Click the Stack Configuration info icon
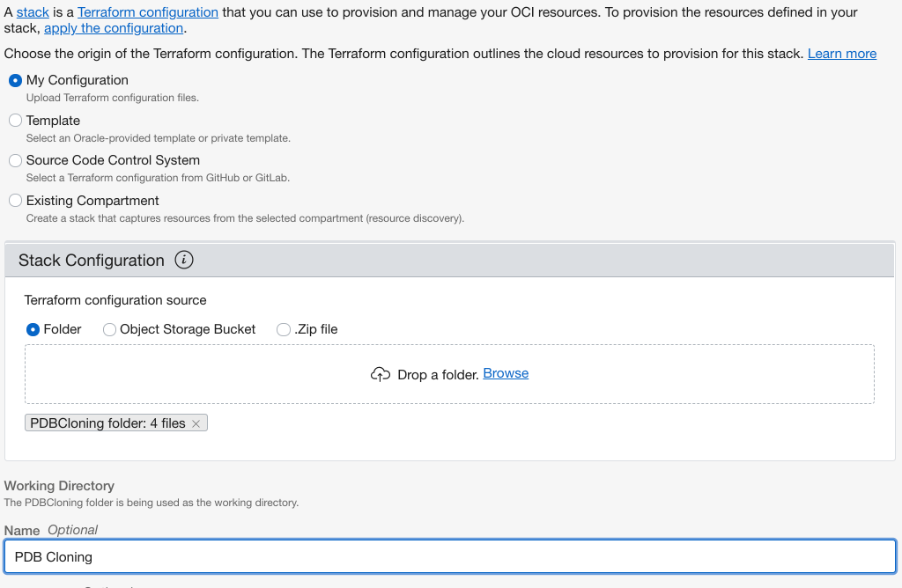The image size is (902, 588). coord(183,260)
